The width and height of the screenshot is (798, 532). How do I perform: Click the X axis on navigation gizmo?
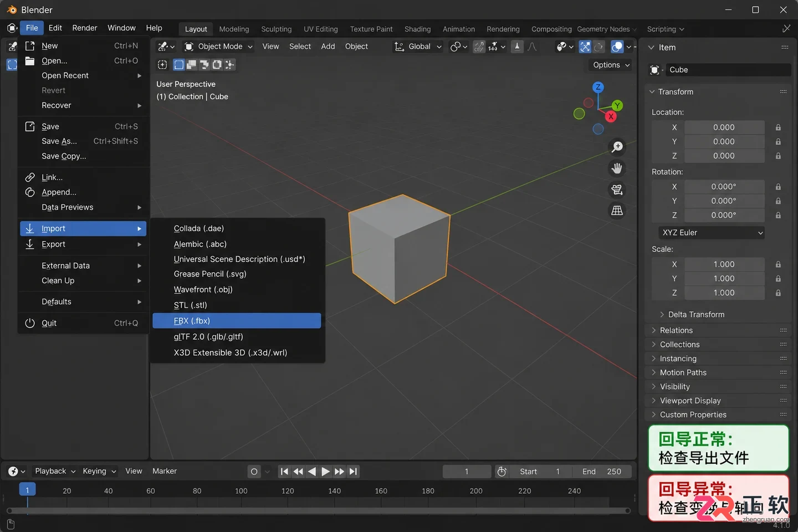pyautogui.click(x=611, y=116)
